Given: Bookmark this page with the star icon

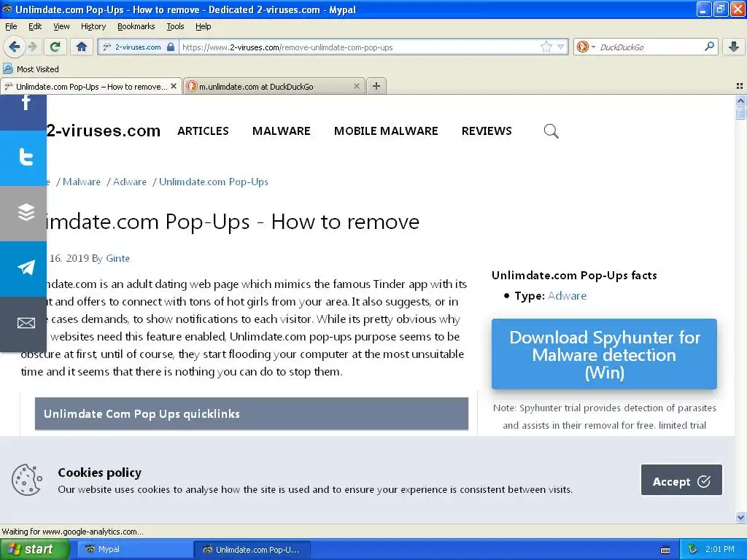Looking at the screenshot, I should [546, 47].
